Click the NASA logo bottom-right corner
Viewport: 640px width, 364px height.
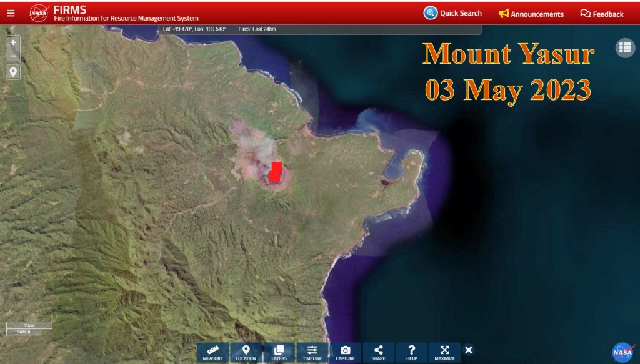(x=622, y=352)
